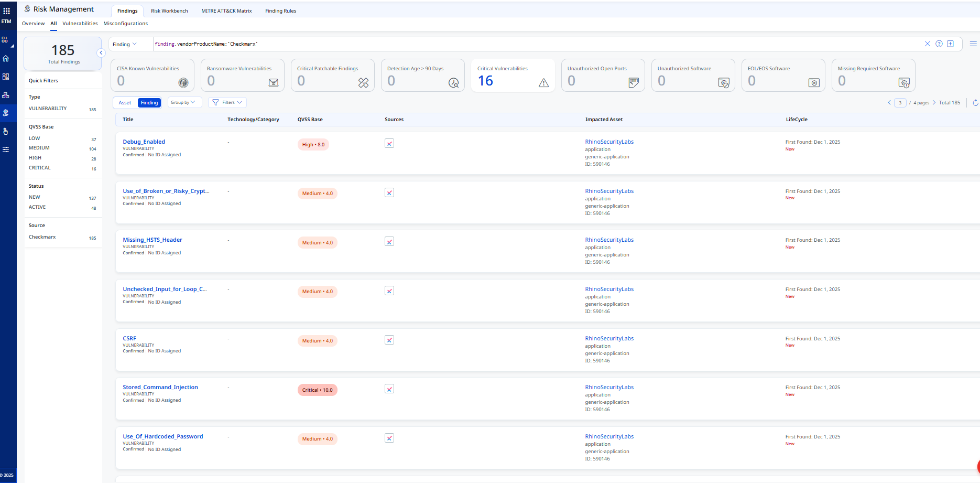Open the ETM app grid launcher
The image size is (980, 483).
pyautogui.click(x=6, y=10)
